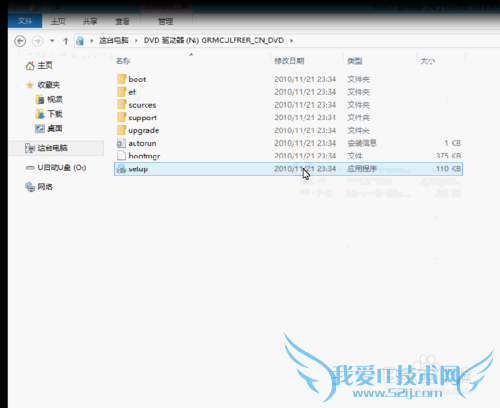This screenshot has width=500, height=408.
Task: Select the setup application icon
Action: 121,169
